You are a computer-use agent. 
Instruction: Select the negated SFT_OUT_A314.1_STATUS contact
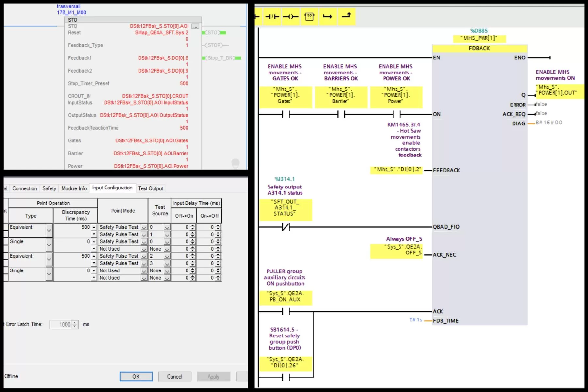coord(286,227)
